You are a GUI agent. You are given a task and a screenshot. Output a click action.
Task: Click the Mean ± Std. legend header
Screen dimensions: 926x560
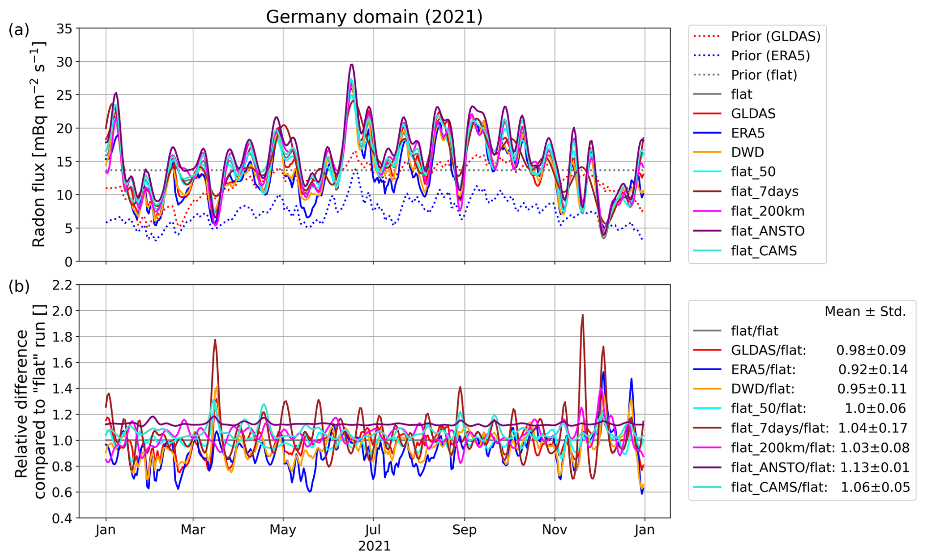point(865,311)
